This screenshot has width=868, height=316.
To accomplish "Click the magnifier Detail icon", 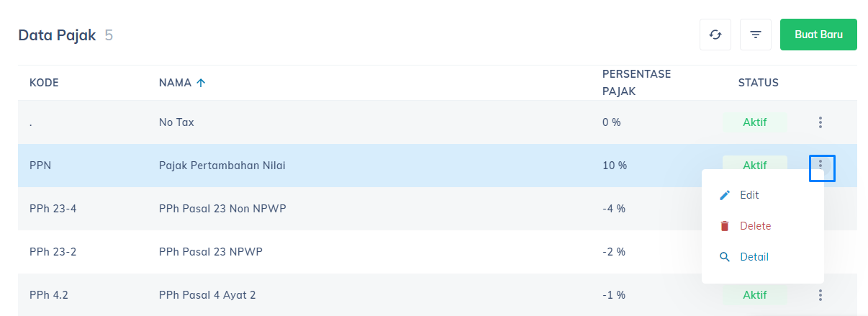I will point(725,257).
